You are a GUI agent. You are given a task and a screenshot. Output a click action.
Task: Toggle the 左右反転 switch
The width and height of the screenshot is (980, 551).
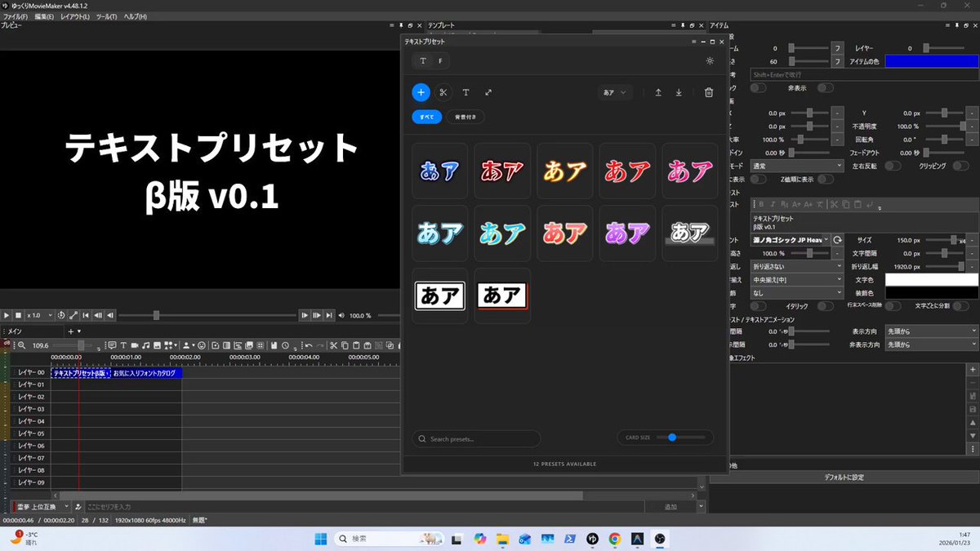(893, 166)
